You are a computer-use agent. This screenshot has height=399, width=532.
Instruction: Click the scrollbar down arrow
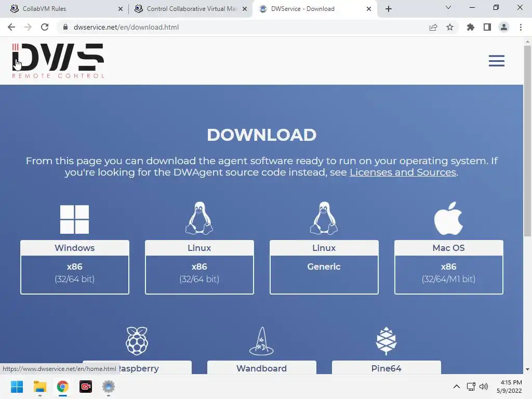pos(527,369)
